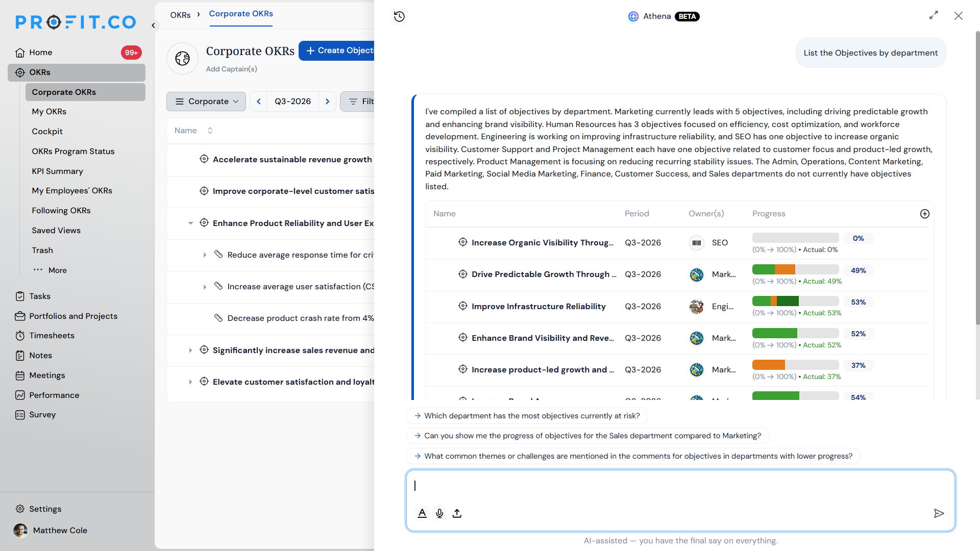
Task: Select Corporate OKRs sub-item in sidebar
Action: [85, 92]
